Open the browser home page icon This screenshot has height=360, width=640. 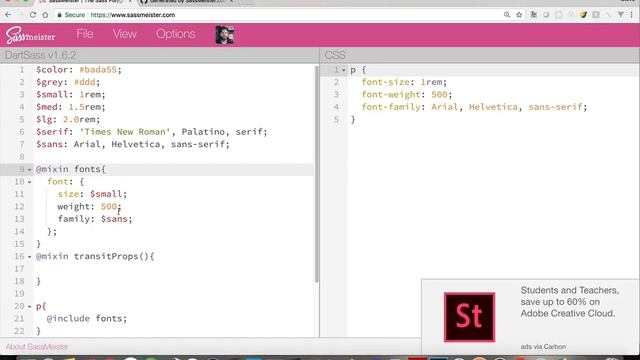click(x=45, y=15)
